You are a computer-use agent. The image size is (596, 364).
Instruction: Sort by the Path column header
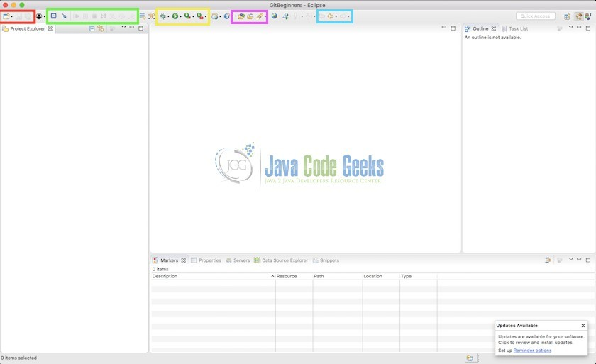tap(338, 276)
